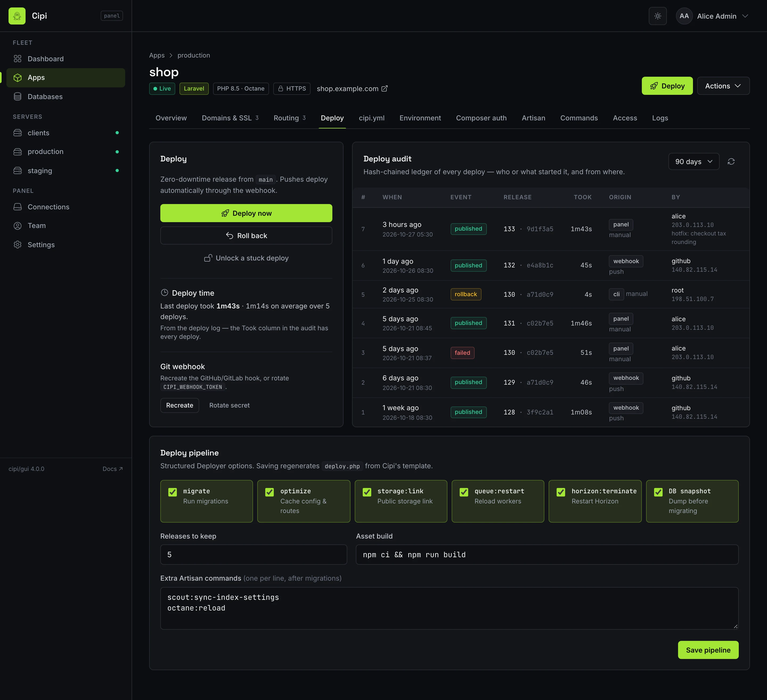
Task: Click the clients server icon
Action: point(18,133)
